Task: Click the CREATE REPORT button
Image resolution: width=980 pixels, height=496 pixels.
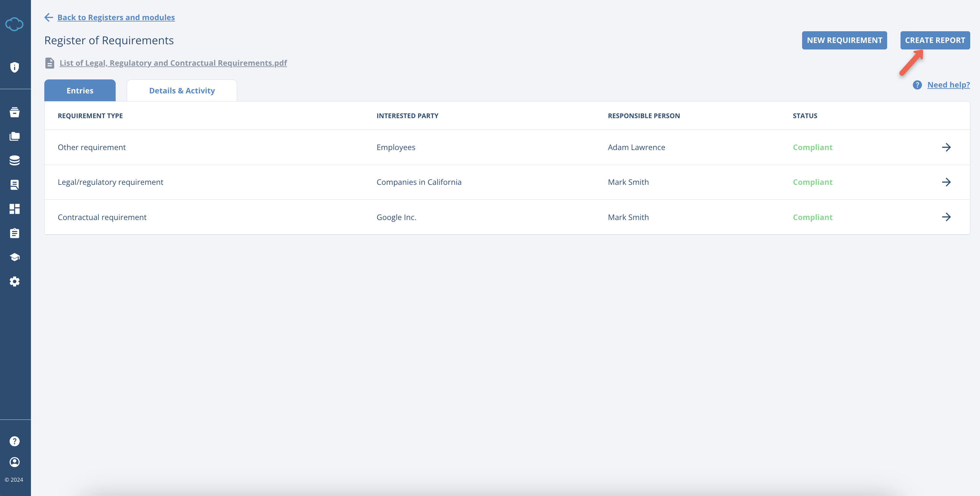Action: pyautogui.click(x=935, y=40)
